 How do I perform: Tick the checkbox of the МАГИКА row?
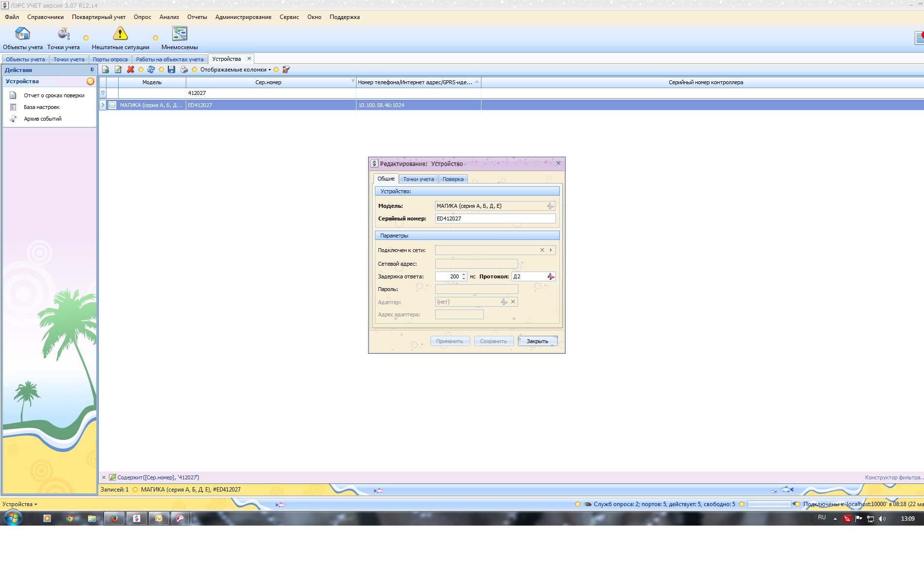(112, 105)
